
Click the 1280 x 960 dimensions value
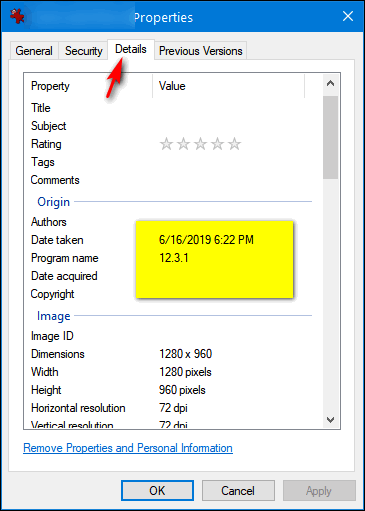click(x=185, y=354)
